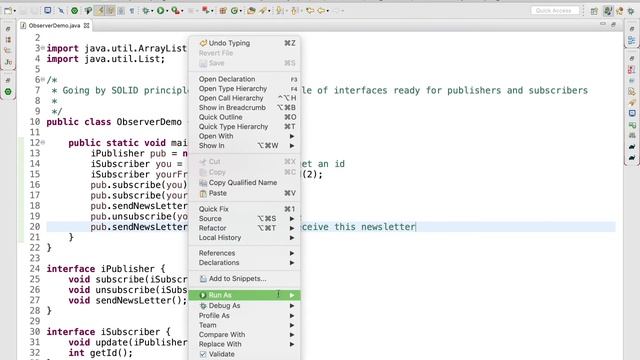This screenshot has height=360, width=640.
Task: Choose Copy Qualified Name menu item
Action: click(244, 182)
